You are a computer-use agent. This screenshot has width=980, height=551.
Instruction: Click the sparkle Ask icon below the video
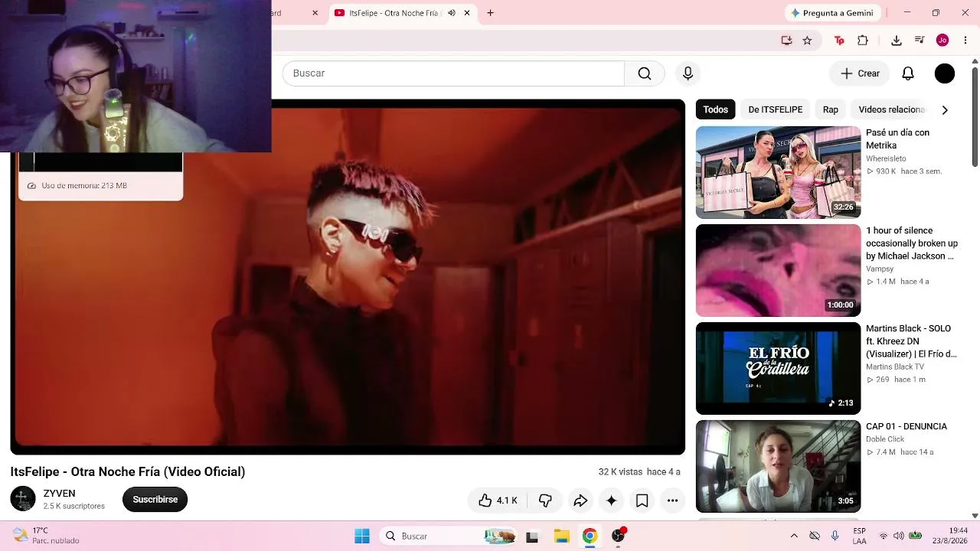(611, 500)
